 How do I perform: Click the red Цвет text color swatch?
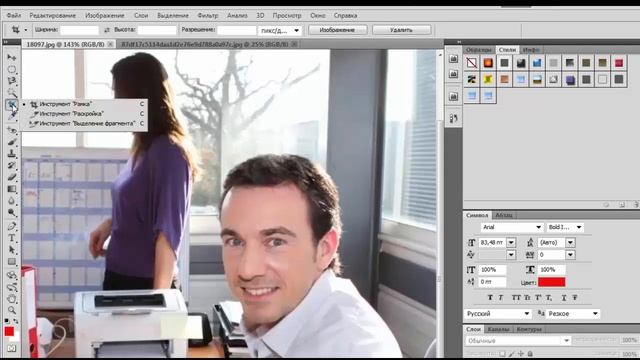coord(551,282)
